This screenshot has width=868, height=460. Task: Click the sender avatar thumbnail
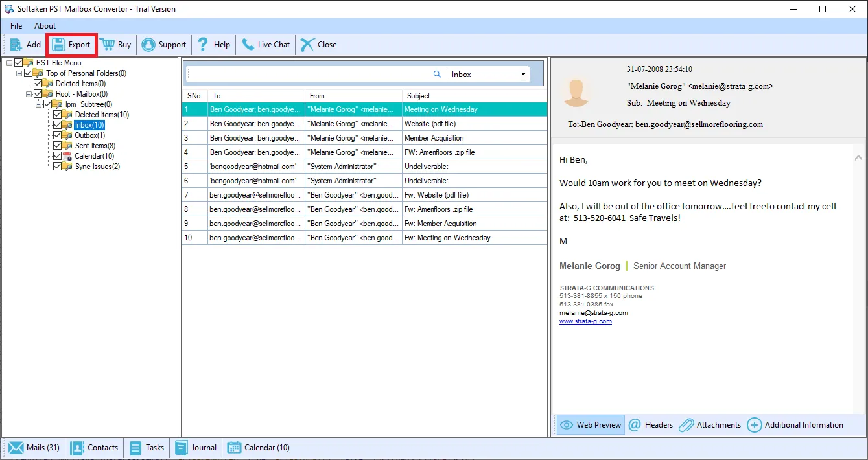[576, 93]
